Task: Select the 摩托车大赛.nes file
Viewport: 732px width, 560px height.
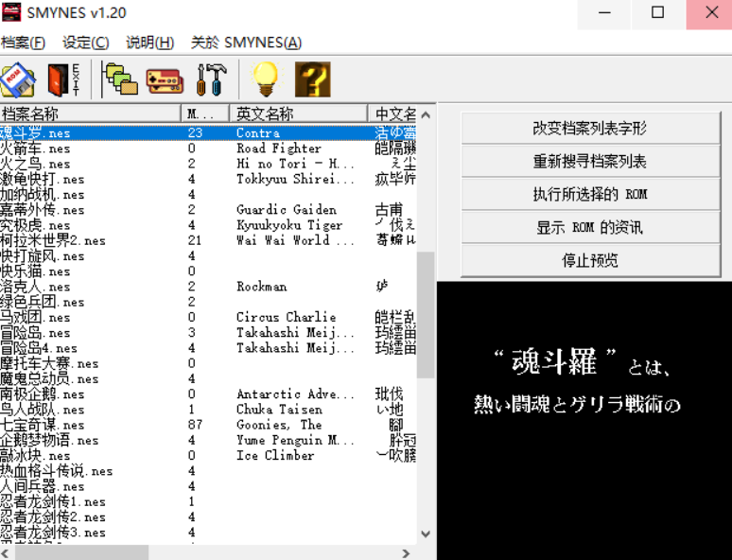Action: [x=49, y=364]
